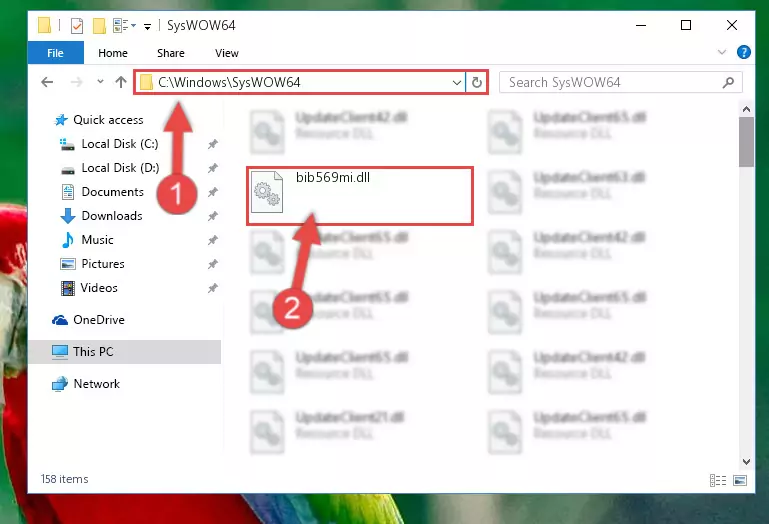This screenshot has height=524, width=769.
Task: Open the recent locations dropdown
Action: tap(100, 82)
